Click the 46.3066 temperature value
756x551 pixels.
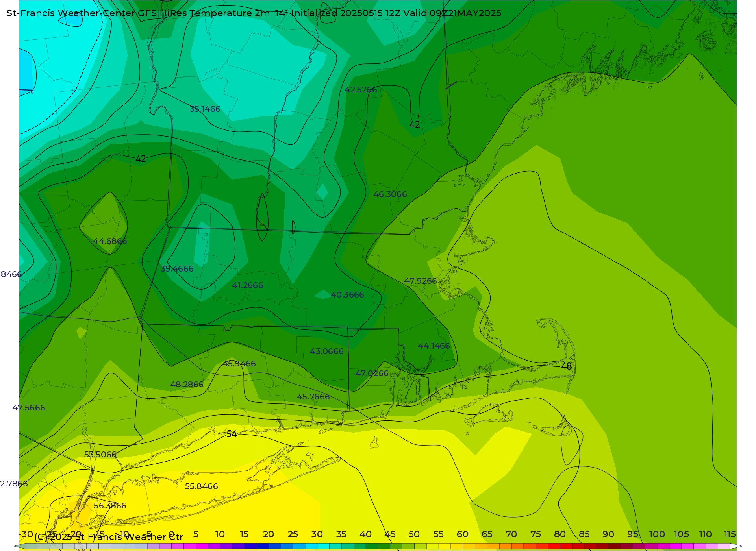click(x=390, y=194)
